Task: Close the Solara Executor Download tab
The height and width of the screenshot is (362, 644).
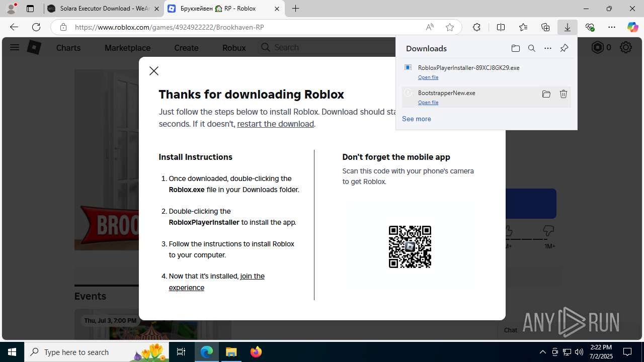Action: point(156,9)
